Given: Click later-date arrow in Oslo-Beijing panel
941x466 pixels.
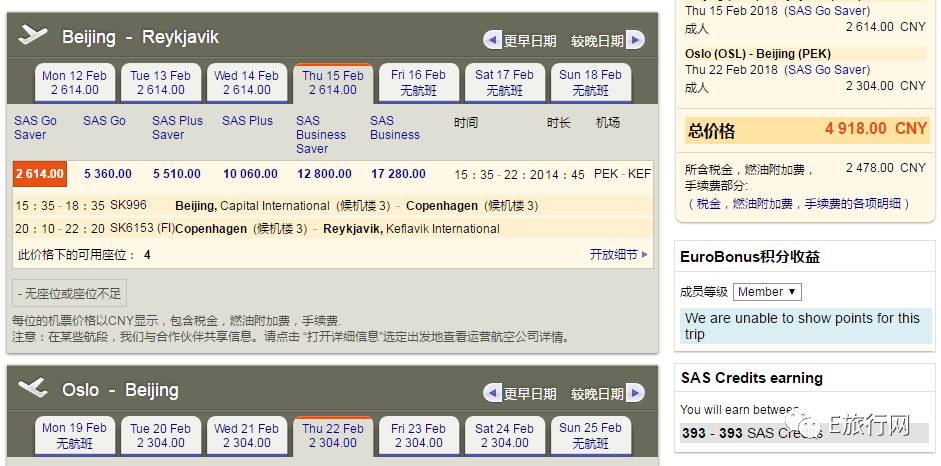Looking at the screenshot, I should click(x=636, y=393).
